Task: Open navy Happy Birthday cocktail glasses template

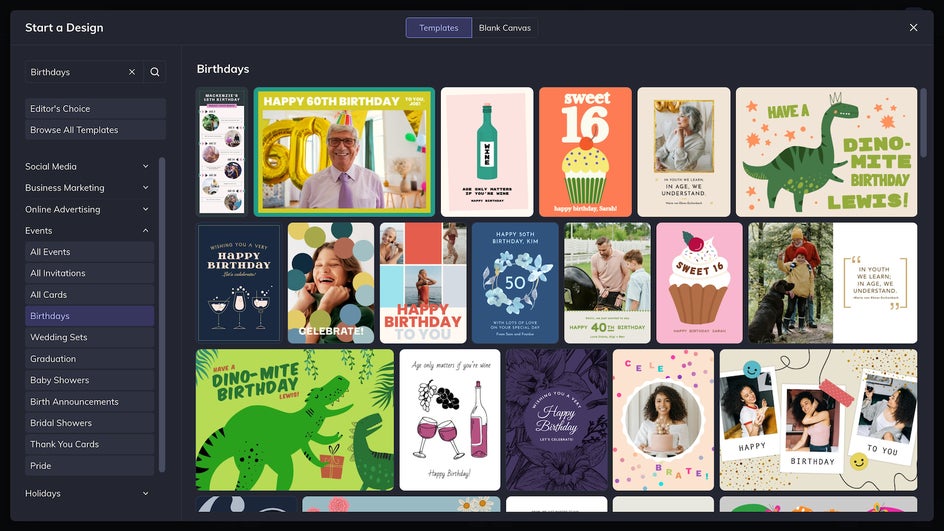Action: tap(239, 283)
